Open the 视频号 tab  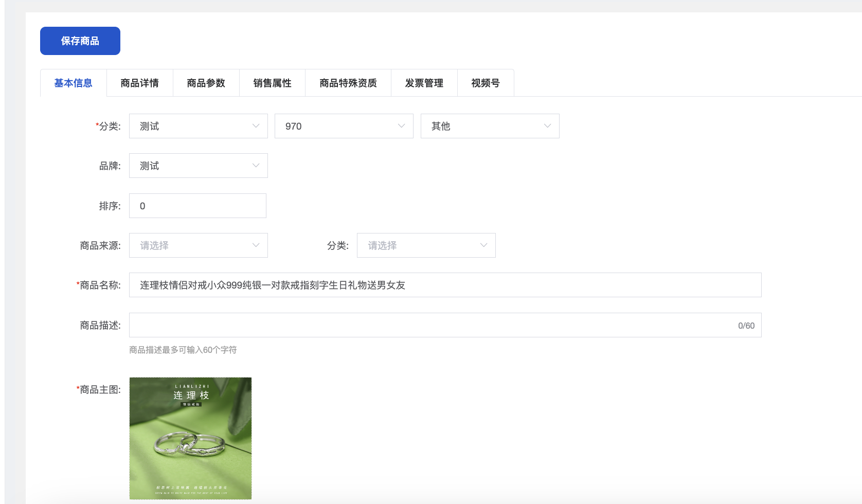point(485,83)
